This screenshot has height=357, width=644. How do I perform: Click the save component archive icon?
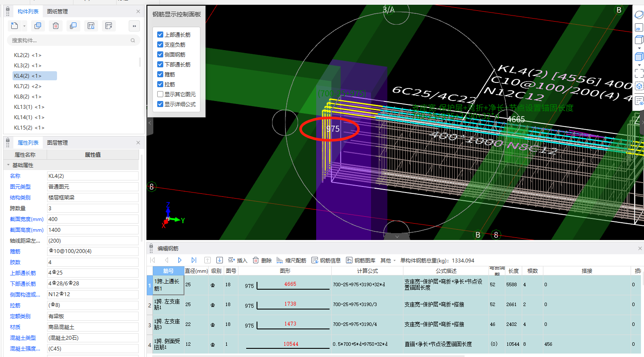pos(91,26)
